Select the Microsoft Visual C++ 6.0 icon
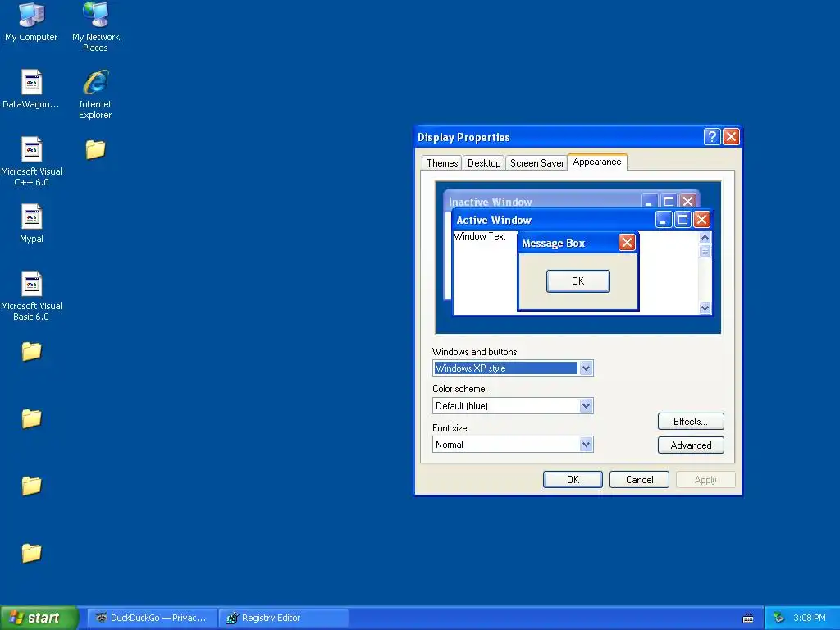This screenshot has width=840, height=630. [x=31, y=162]
